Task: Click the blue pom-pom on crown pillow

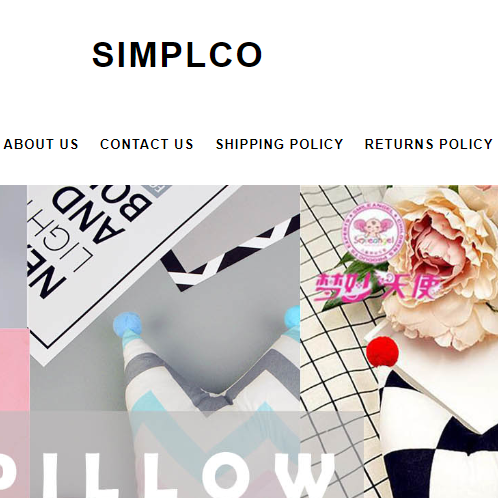Action: coord(127,324)
